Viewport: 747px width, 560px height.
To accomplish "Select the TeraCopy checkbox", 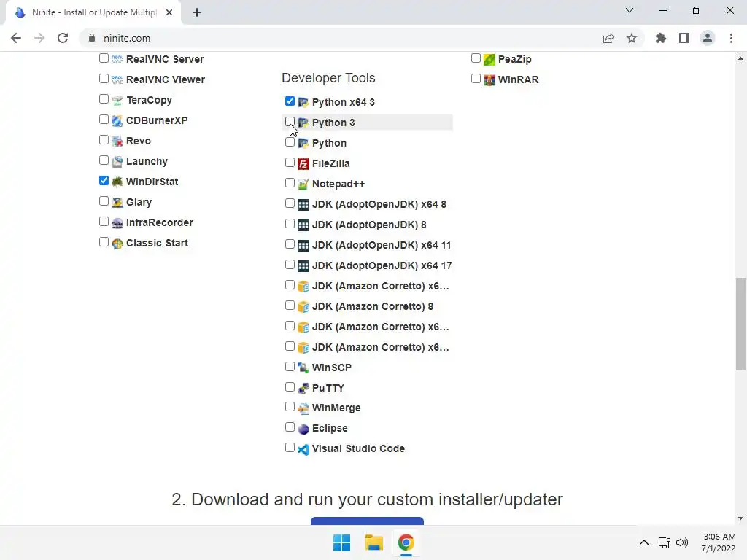I will 104,98.
